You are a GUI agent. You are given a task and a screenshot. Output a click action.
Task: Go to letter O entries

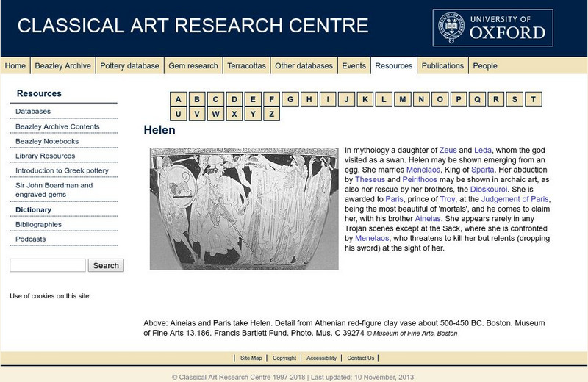(440, 99)
